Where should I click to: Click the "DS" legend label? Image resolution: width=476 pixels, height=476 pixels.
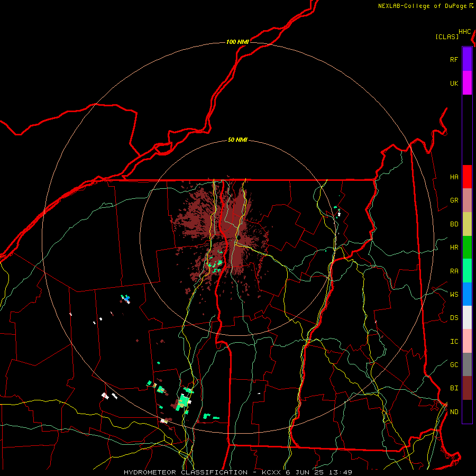coord(454,318)
